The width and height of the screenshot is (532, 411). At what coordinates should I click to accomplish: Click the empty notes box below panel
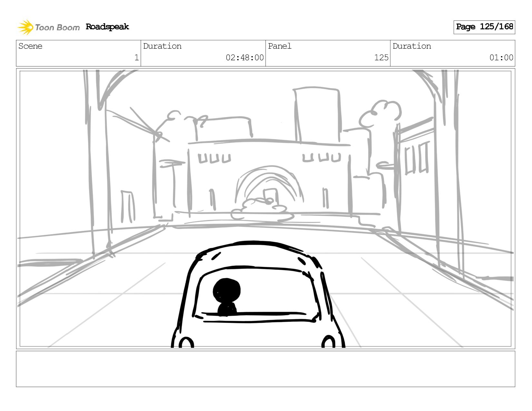click(x=266, y=369)
